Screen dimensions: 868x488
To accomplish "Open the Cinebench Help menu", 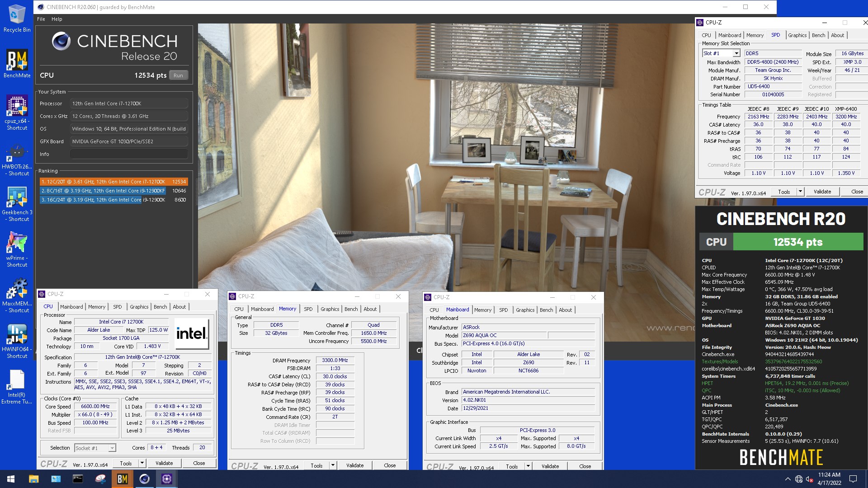I will (57, 19).
